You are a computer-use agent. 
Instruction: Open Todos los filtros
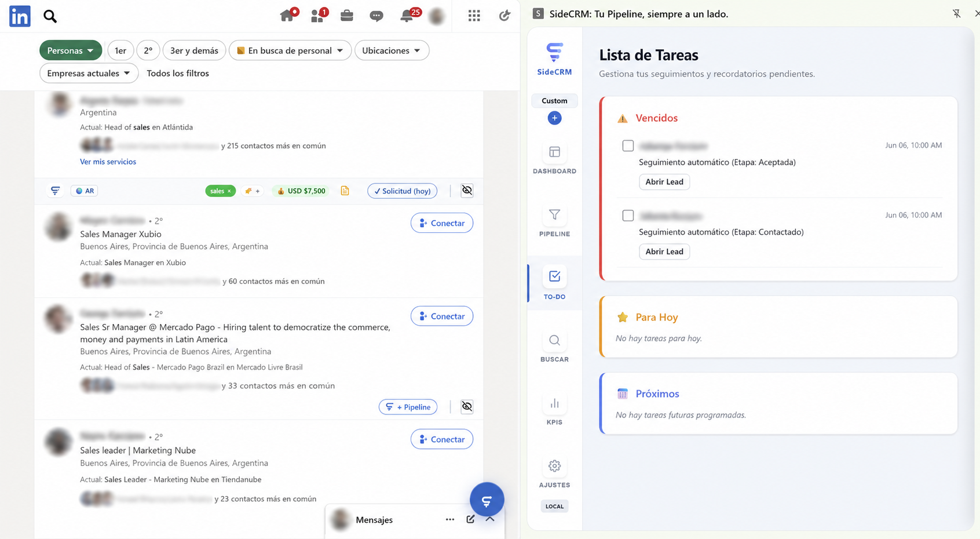(178, 73)
